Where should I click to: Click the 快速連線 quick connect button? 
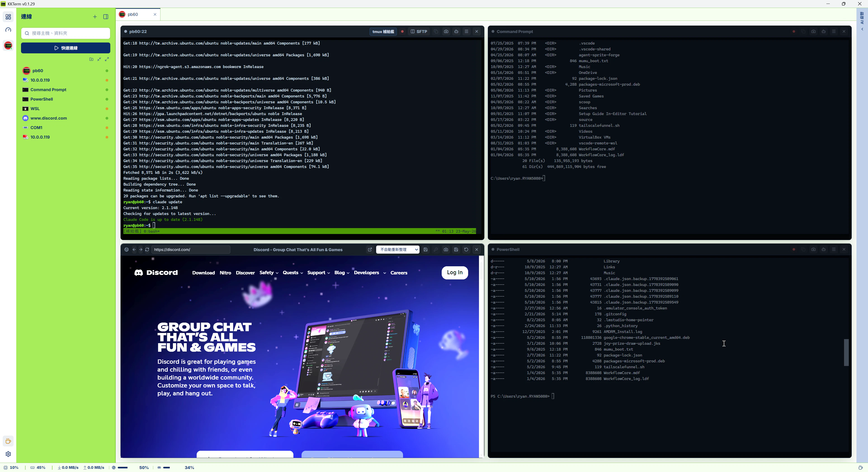65,48
